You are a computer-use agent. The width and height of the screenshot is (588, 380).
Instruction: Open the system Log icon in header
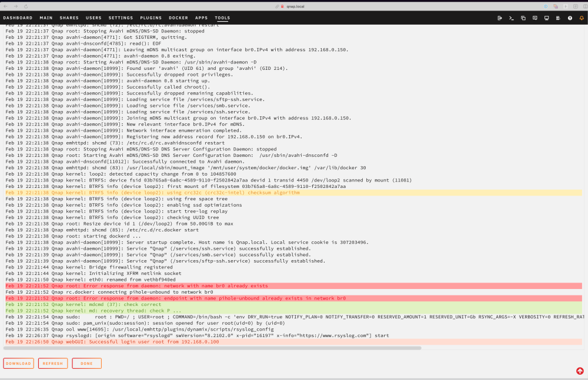[558, 18]
